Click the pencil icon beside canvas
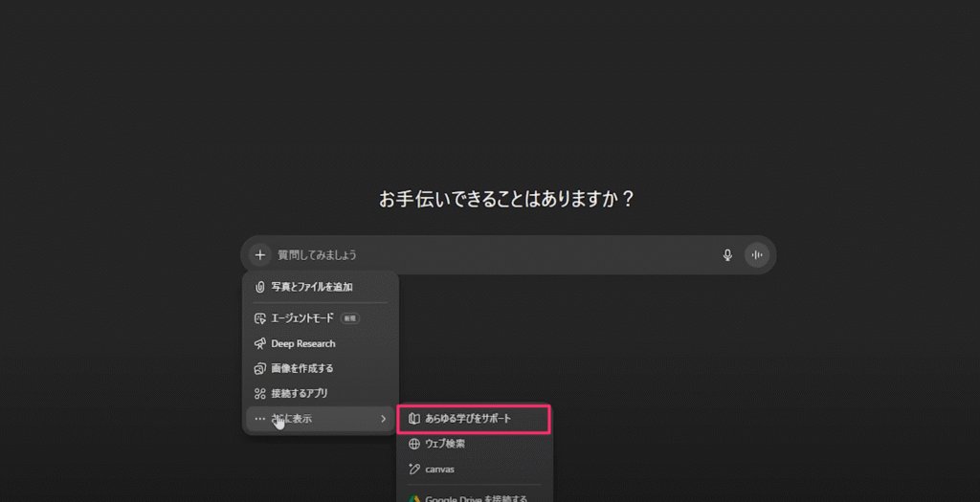Screen dimensions: 980x502 [413, 469]
